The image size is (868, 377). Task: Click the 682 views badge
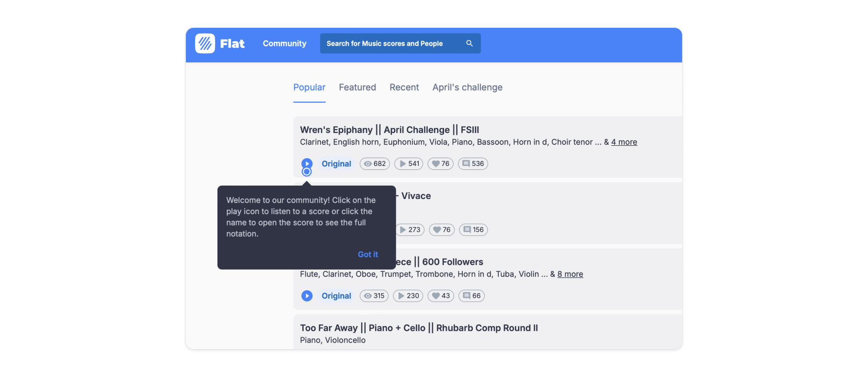tap(375, 164)
